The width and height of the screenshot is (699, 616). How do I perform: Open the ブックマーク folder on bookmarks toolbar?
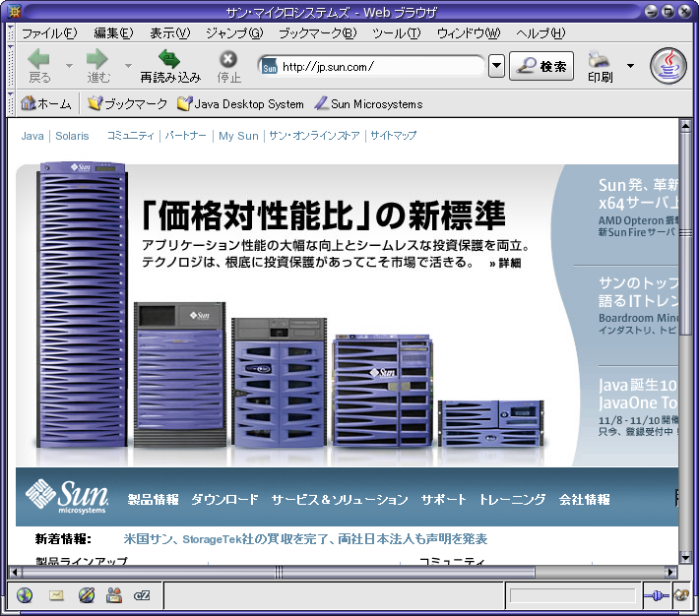click(x=127, y=103)
